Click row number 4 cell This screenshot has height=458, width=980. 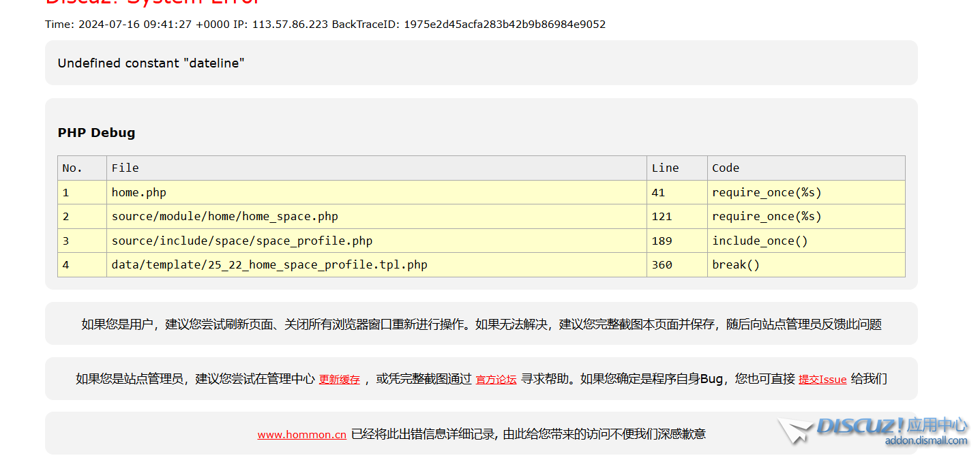(x=82, y=265)
